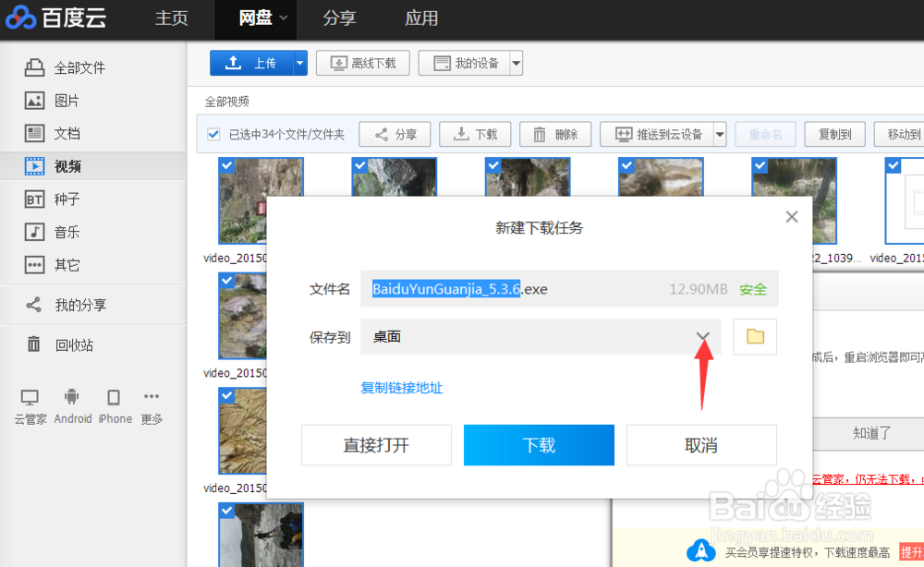Viewport: 924px width, 567px height.
Task: Toggle the select-all 已选中34个文件 checkbox
Action: (214, 134)
